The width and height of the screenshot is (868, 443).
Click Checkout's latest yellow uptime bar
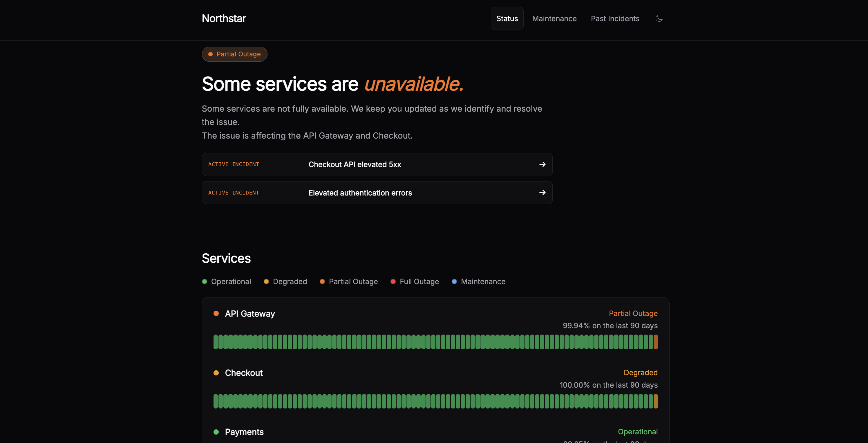click(655, 401)
